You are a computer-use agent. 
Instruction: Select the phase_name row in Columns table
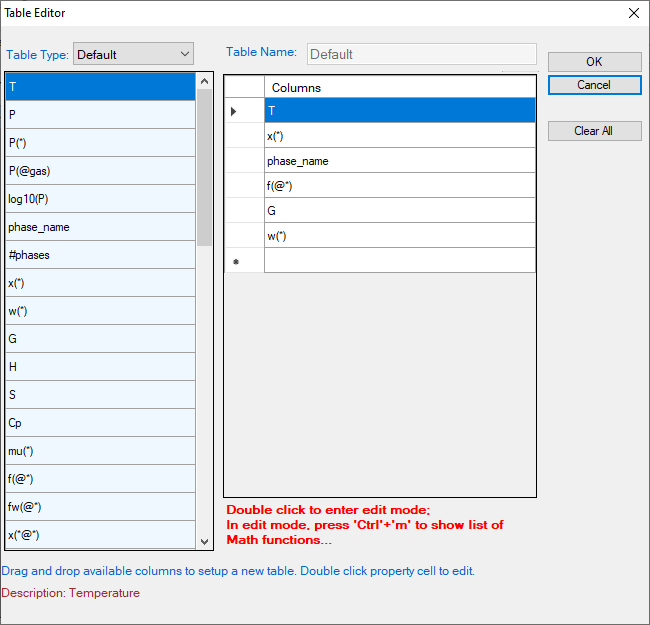pos(399,161)
